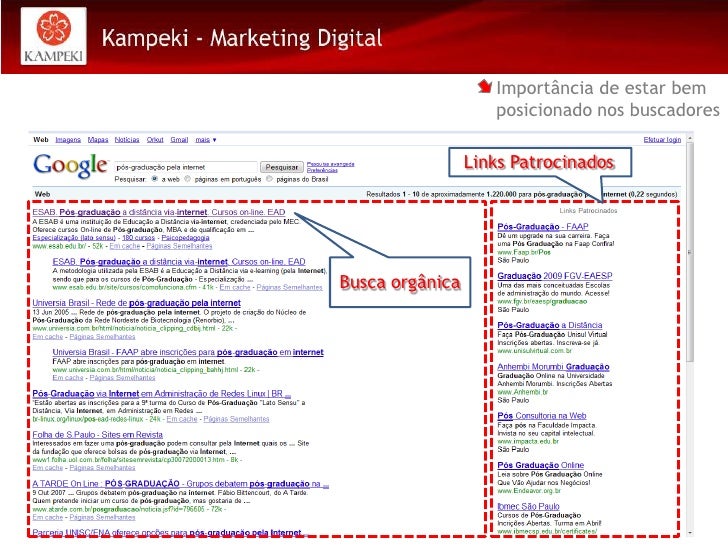Screen dimensions: 728x546
Task: Open 'Pós Consultoria na Web' ad
Action: [x=542, y=416]
